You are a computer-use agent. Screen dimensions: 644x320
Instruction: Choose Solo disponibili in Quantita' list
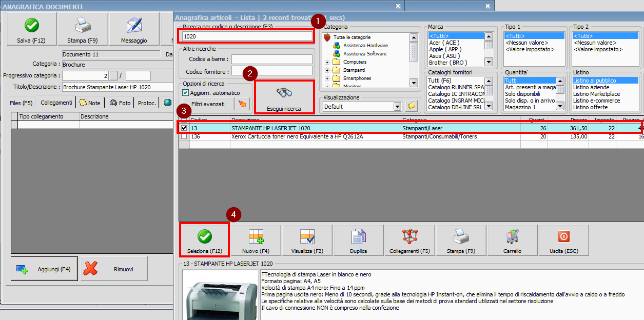click(522, 94)
